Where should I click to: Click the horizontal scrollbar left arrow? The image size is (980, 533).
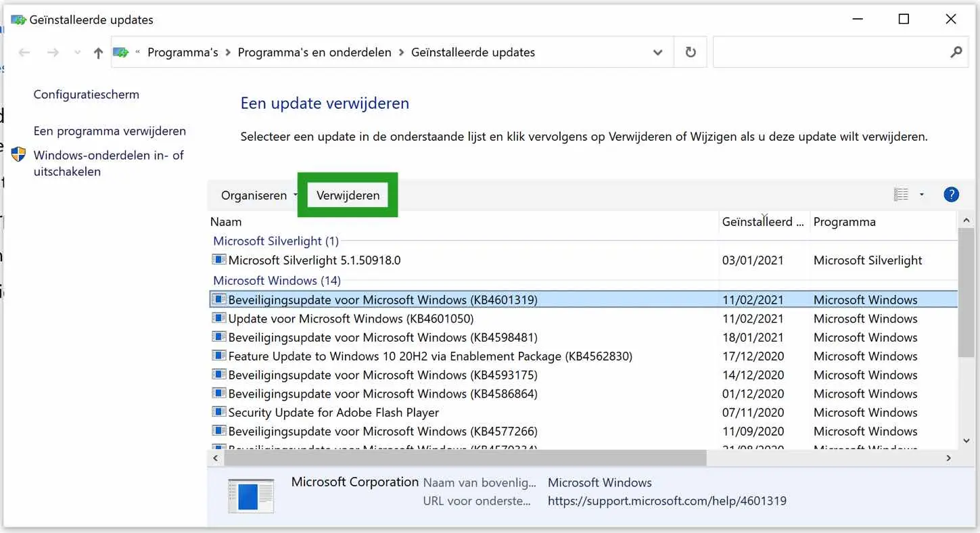[216, 458]
